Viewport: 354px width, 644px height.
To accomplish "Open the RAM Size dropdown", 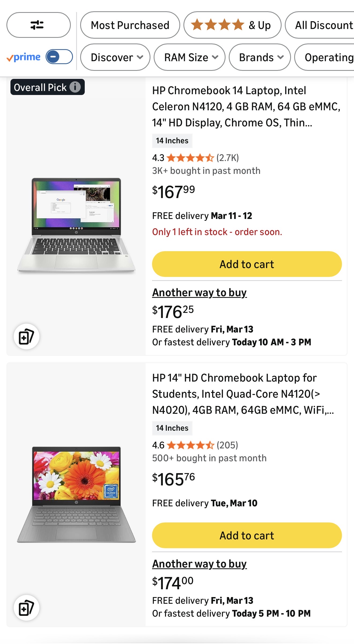I will [x=190, y=57].
